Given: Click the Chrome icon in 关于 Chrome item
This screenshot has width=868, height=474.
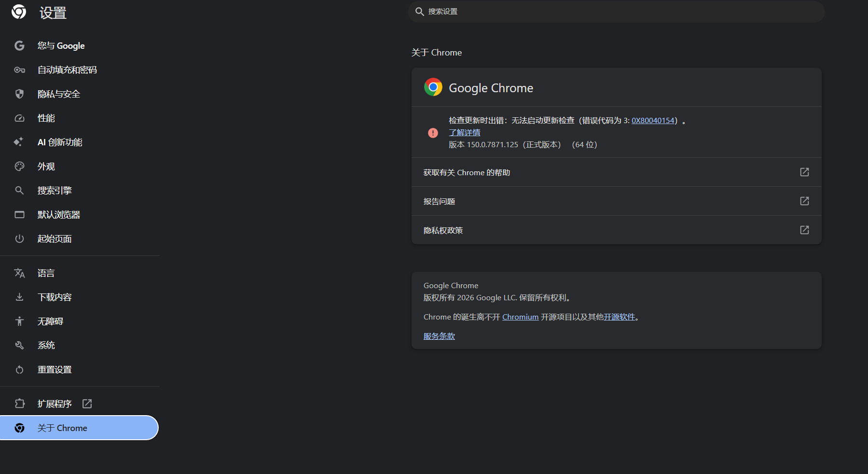Looking at the screenshot, I should [x=19, y=428].
